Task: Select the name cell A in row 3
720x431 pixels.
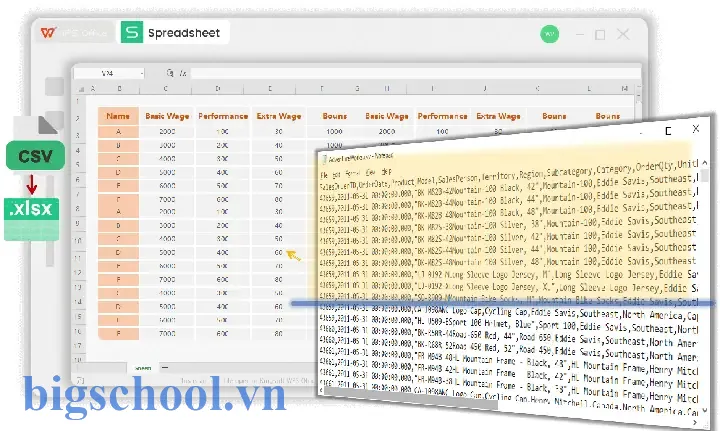Action: [118, 132]
